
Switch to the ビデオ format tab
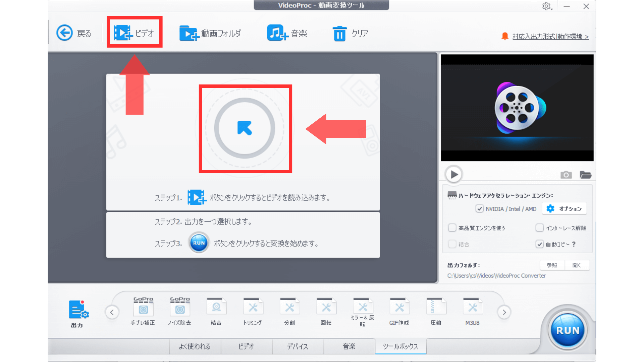pyautogui.click(x=246, y=346)
